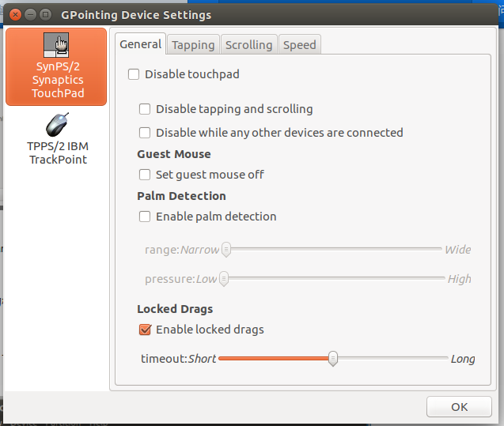Image resolution: width=504 pixels, height=426 pixels.
Task: Switch to the Scrolling tab
Action: (x=248, y=45)
